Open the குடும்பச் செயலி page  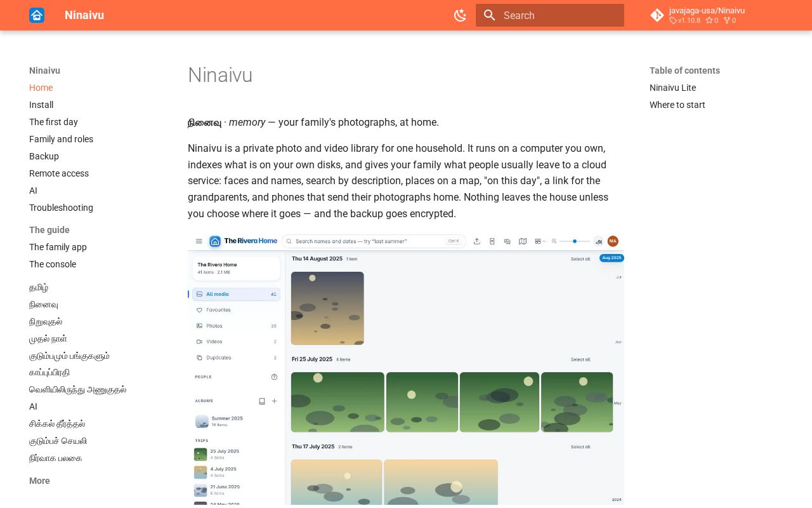coord(58,441)
